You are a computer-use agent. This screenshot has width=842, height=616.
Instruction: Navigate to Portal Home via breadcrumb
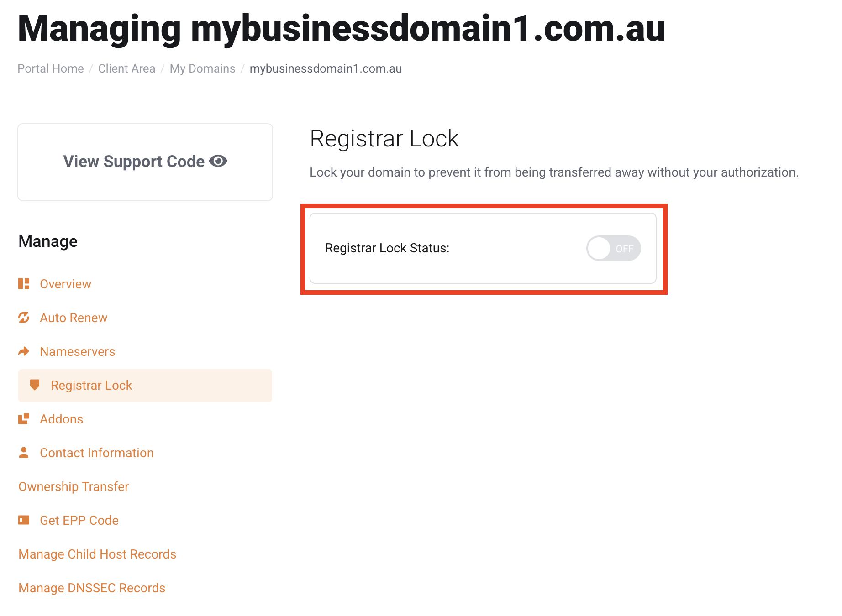click(50, 68)
